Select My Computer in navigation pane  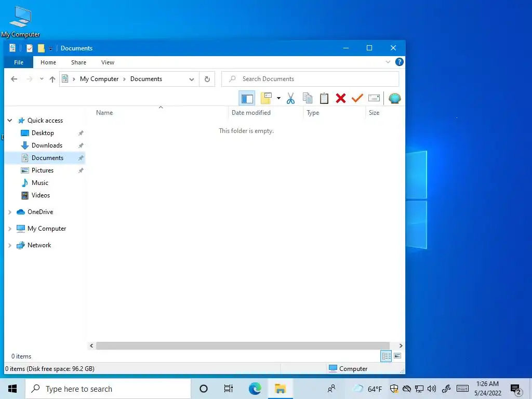tap(47, 229)
